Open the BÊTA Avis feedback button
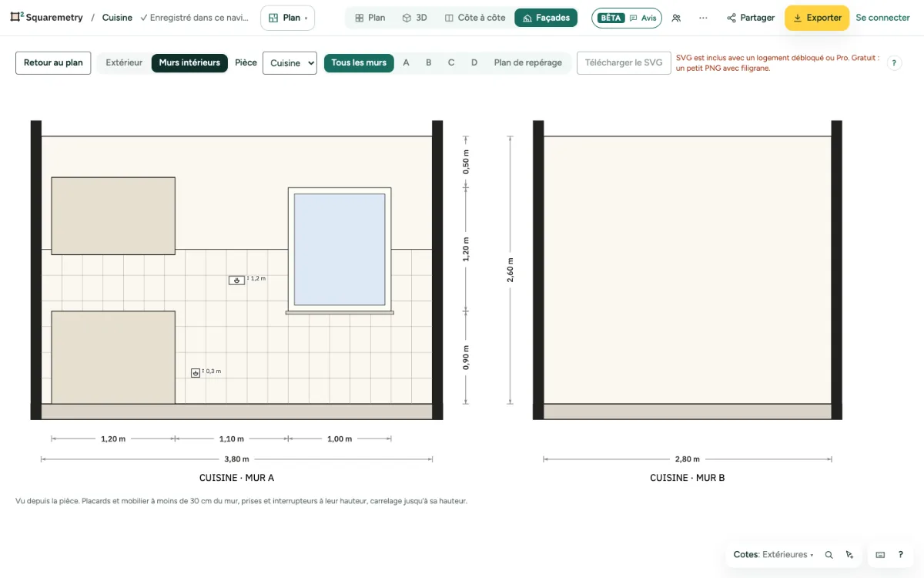The width and height of the screenshot is (924, 578). (x=627, y=18)
